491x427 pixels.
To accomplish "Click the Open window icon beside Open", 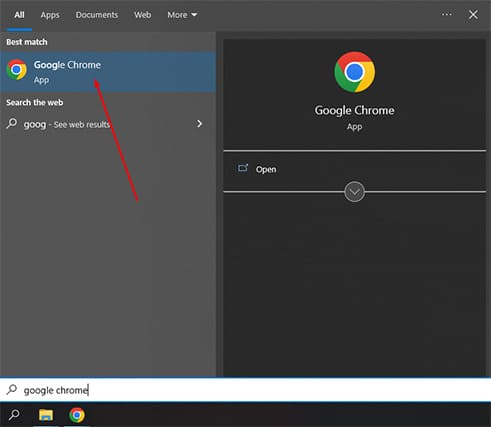I will tap(243, 168).
